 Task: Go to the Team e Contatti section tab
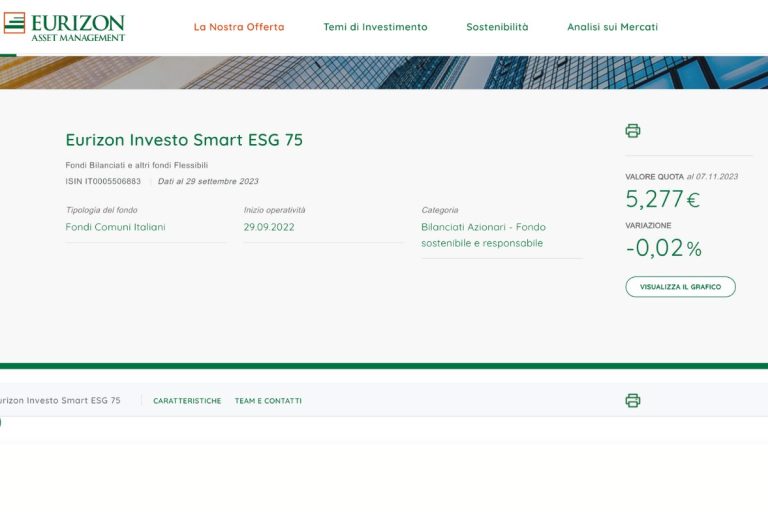268,401
